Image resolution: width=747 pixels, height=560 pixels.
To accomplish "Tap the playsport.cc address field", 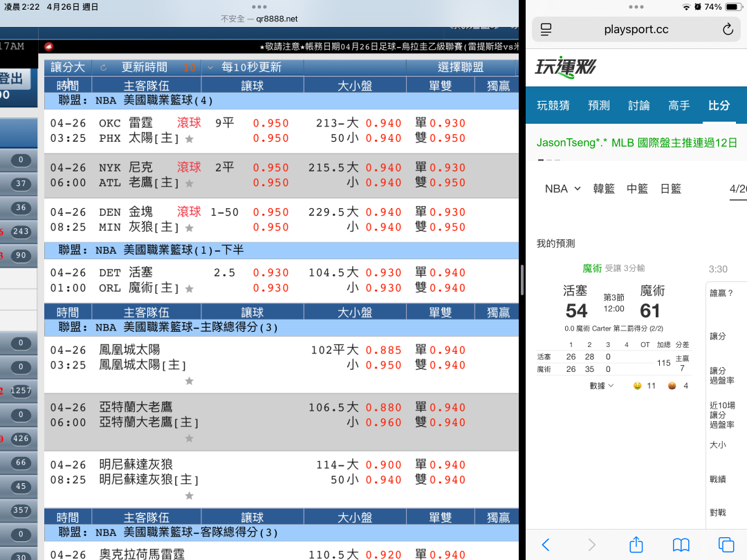I will (636, 29).
